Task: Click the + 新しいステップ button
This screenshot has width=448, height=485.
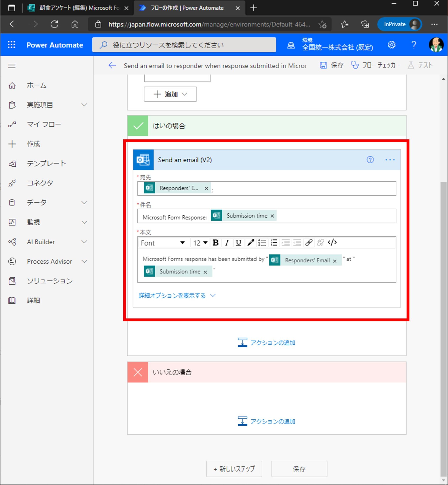Action: (x=234, y=469)
